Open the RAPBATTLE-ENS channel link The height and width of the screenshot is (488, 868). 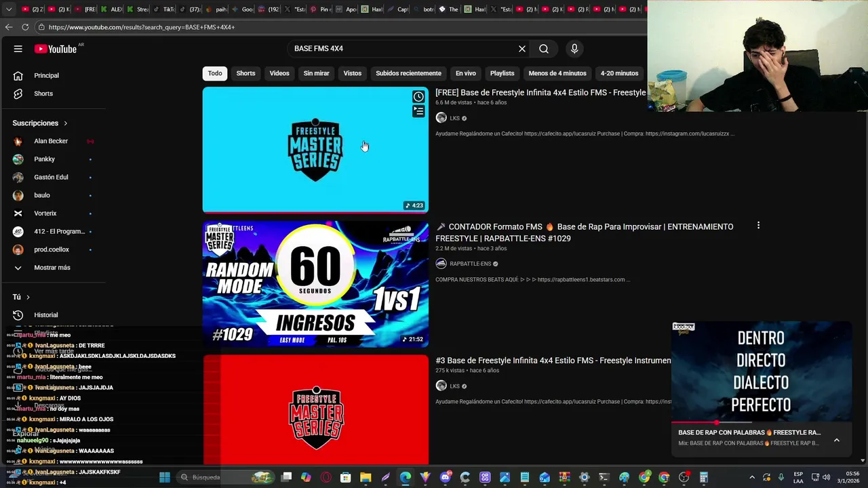(x=470, y=264)
